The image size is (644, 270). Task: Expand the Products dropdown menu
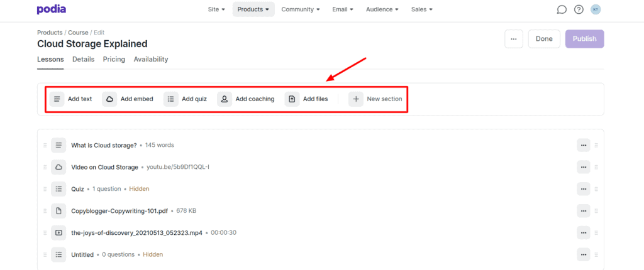253,9
